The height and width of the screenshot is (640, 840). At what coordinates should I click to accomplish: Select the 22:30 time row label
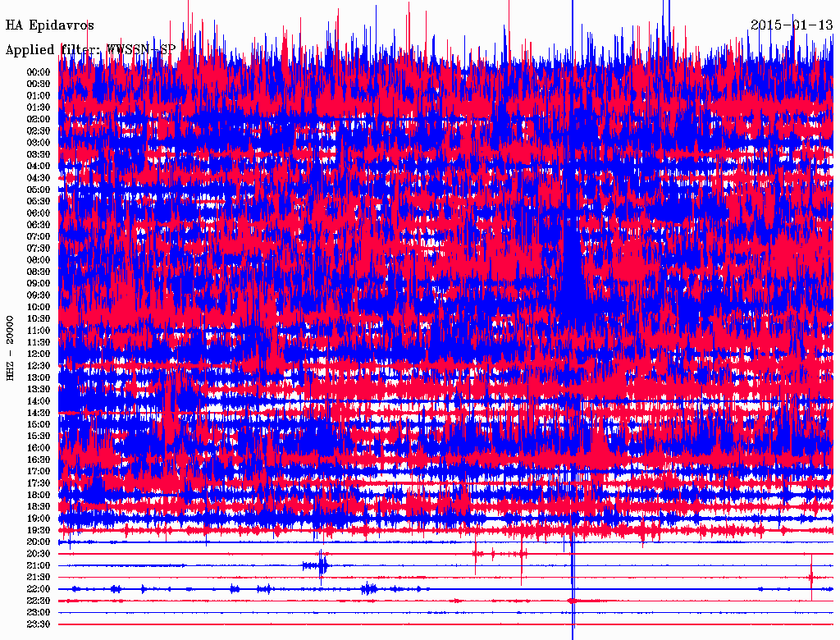pyautogui.click(x=39, y=601)
